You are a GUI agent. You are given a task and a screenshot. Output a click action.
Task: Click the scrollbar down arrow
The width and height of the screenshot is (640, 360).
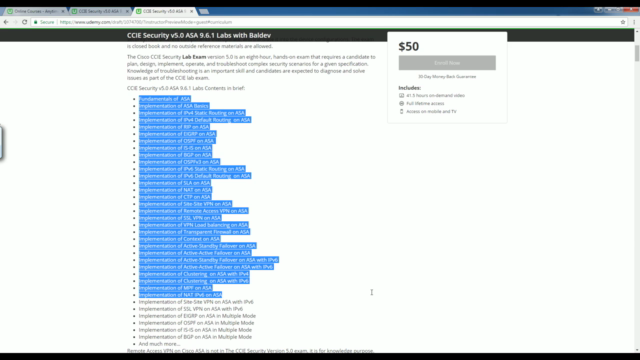tap(637, 350)
